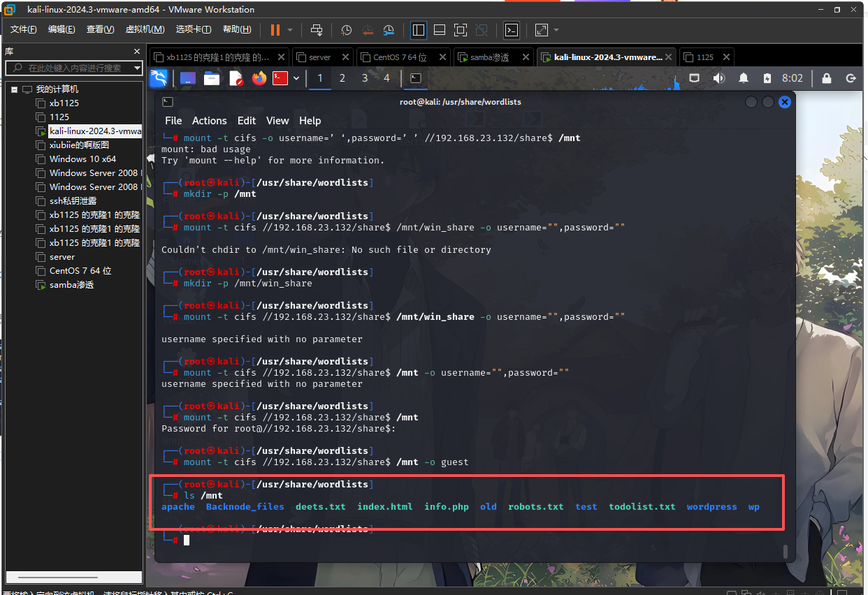
Task: Open the file manager in Kali panel
Action: pos(212,78)
